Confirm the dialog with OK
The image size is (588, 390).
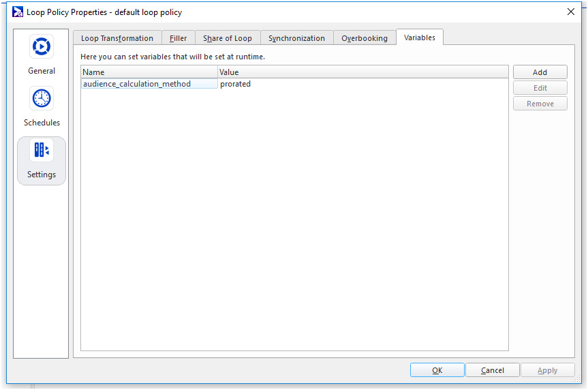tap(437, 370)
